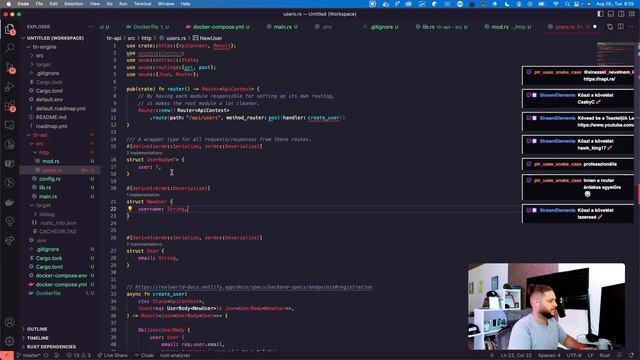Collapse the tir-api folder
The image size is (640, 360).
[40, 135]
